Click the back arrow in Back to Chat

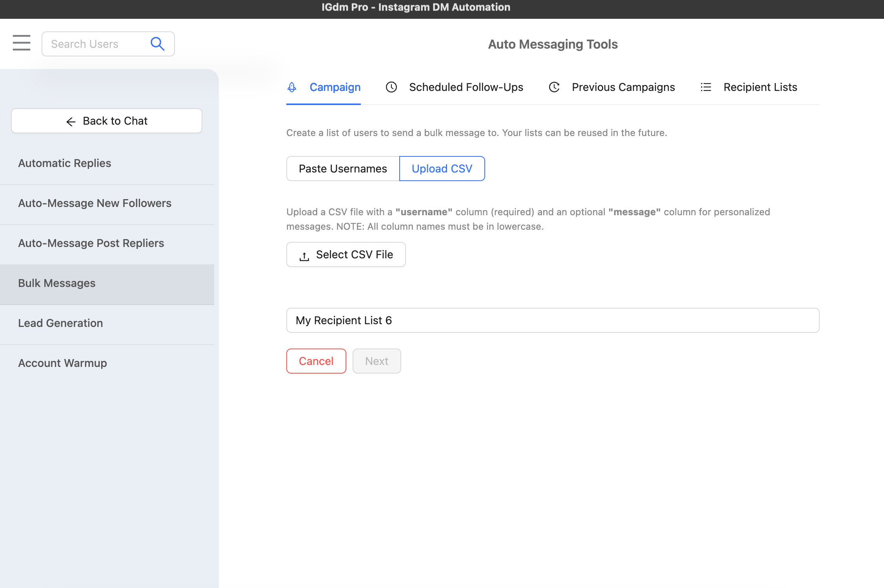pyautogui.click(x=71, y=121)
